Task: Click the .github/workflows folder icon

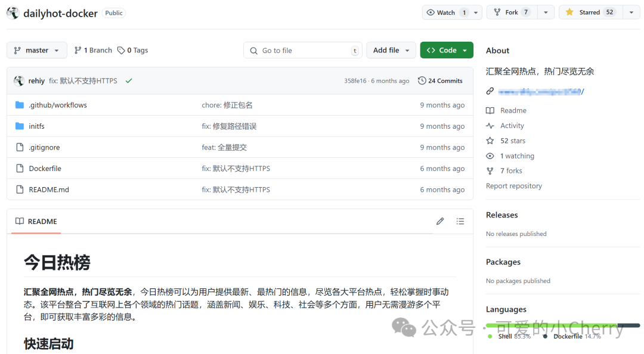Action: pyautogui.click(x=19, y=105)
